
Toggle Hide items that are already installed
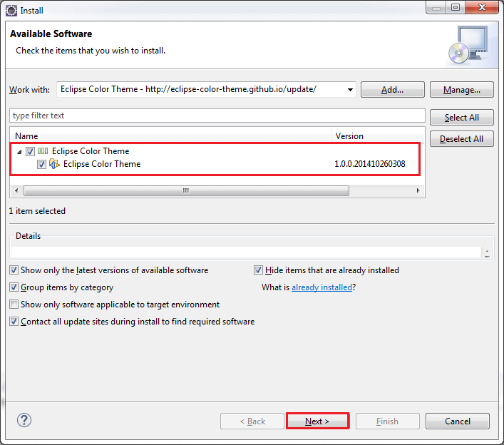[259, 270]
